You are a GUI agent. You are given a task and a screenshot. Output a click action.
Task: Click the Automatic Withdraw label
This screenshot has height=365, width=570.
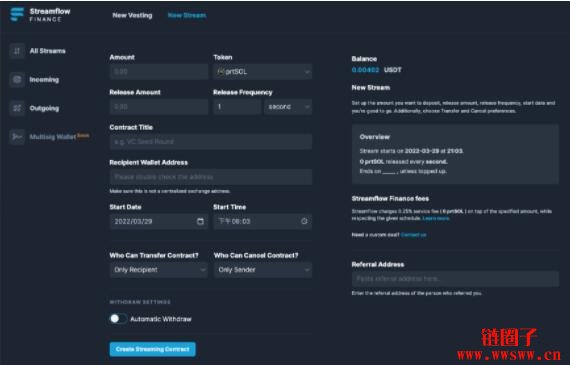[x=161, y=319]
